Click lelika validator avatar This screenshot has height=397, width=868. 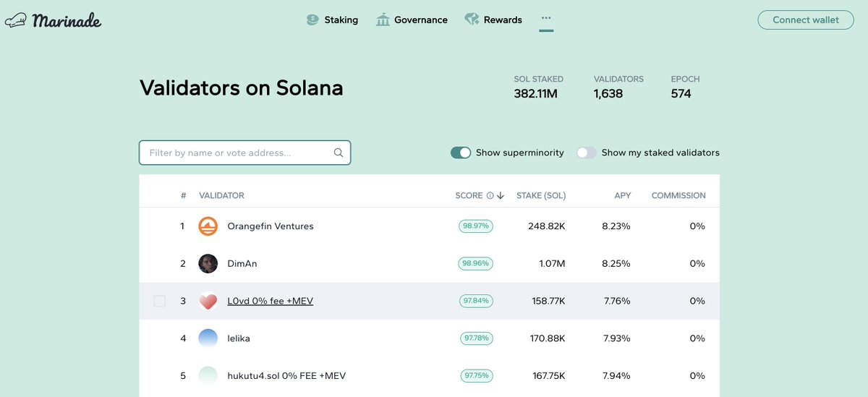tap(208, 338)
